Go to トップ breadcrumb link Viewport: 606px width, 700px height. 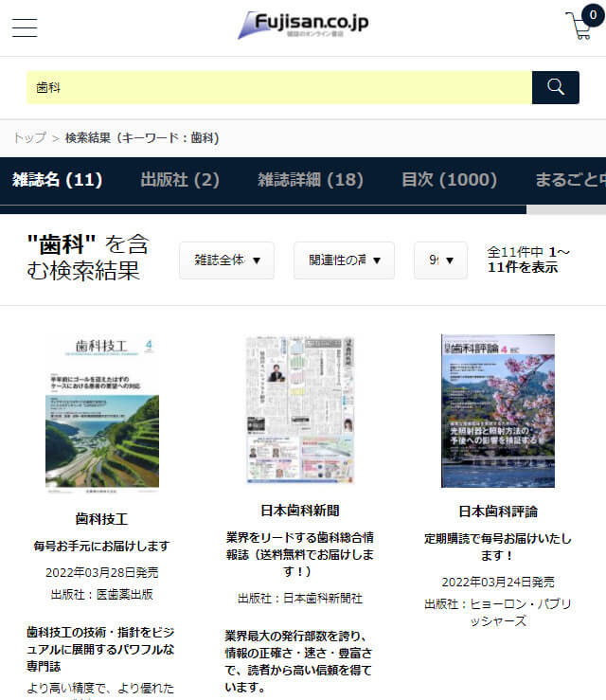[x=30, y=138]
